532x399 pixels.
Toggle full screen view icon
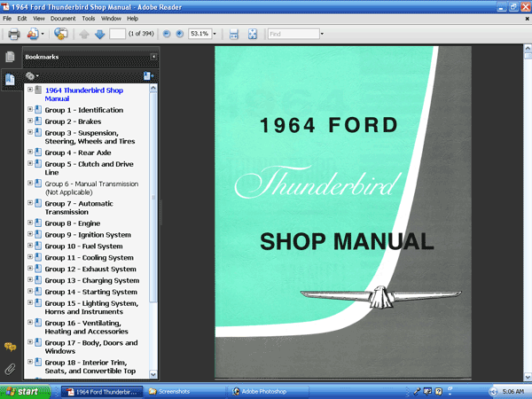coord(253,34)
